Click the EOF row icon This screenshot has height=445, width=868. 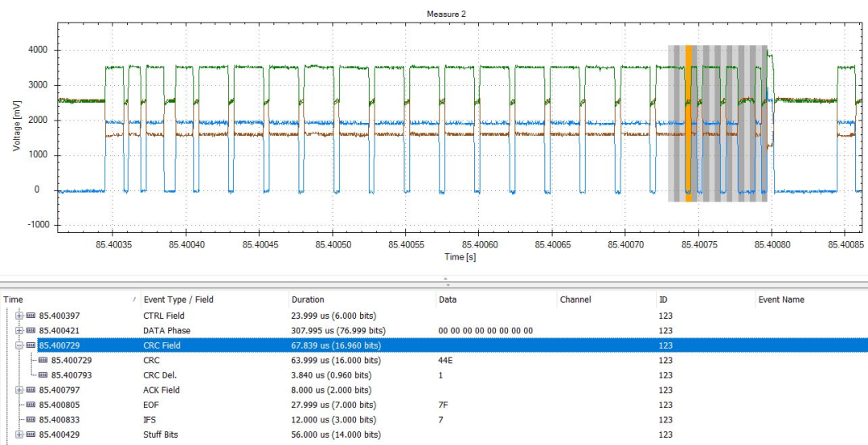31,405
